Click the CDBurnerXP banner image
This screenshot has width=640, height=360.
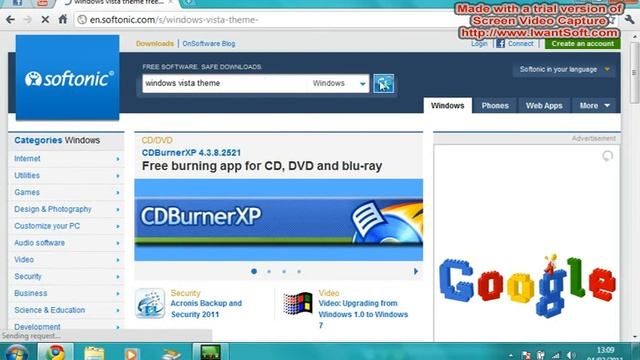tap(279, 220)
